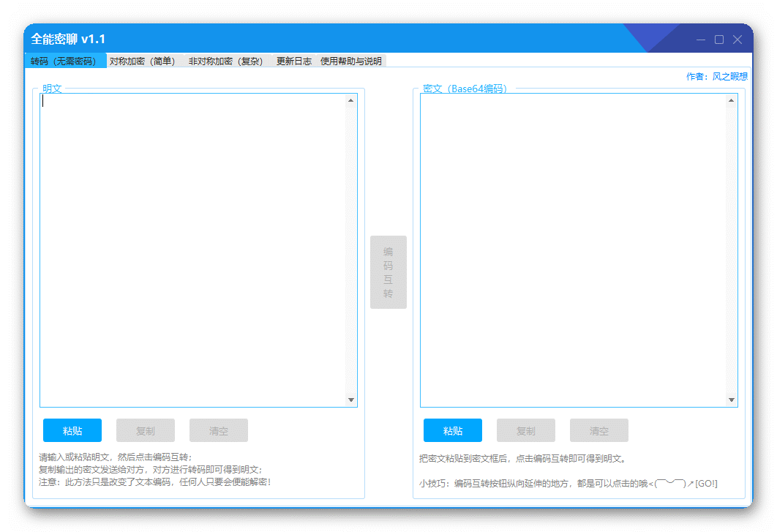This screenshot has width=777, height=532.
Task: 点击底部提示中的 [GO!] 链接
Action: (707, 483)
